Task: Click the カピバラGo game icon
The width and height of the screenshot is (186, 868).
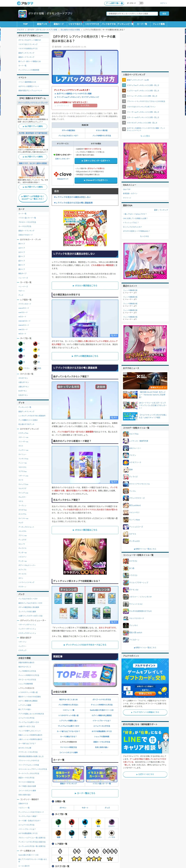Action: pos(126,434)
